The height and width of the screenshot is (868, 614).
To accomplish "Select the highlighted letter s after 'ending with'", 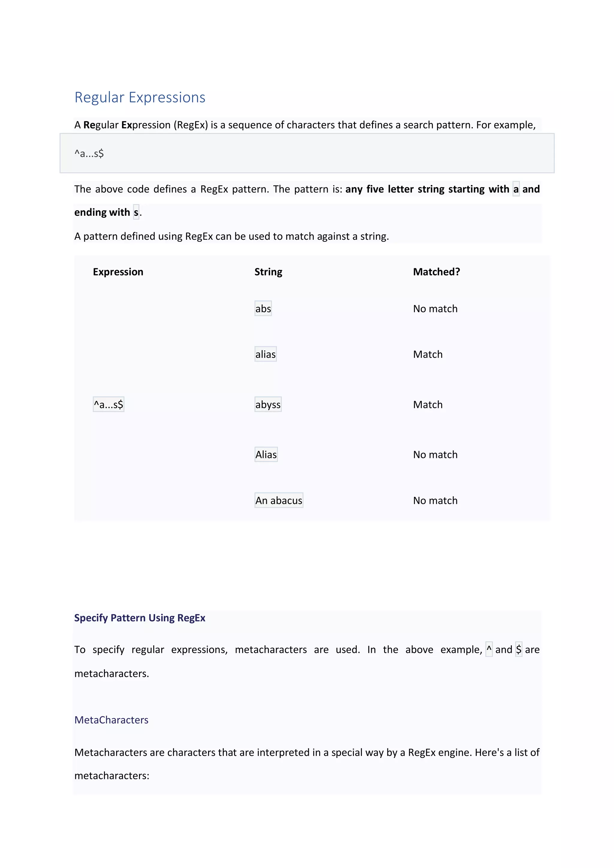I will coord(136,212).
